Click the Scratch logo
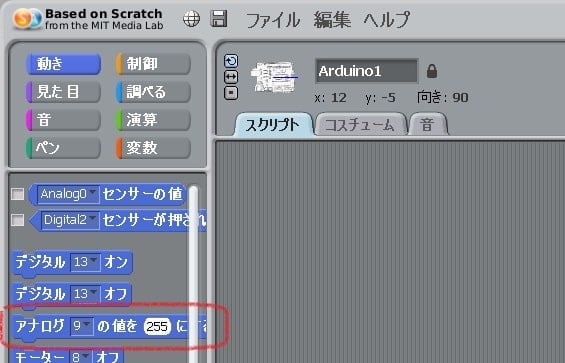The height and width of the screenshot is (363, 565). click(27, 18)
